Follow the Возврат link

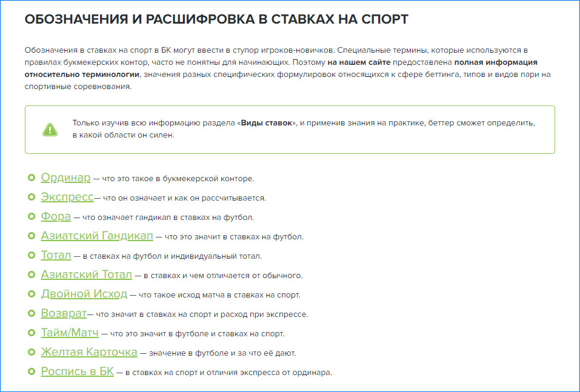coord(64,313)
